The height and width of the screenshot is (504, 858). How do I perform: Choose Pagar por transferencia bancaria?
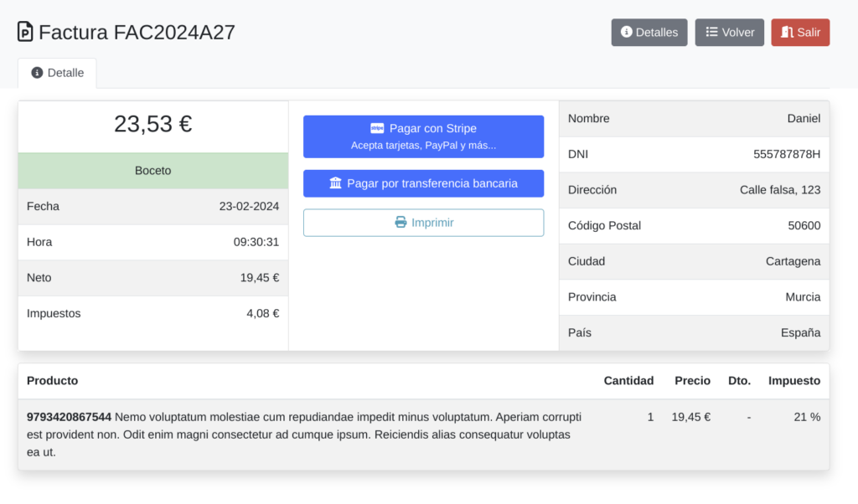[x=423, y=183]
